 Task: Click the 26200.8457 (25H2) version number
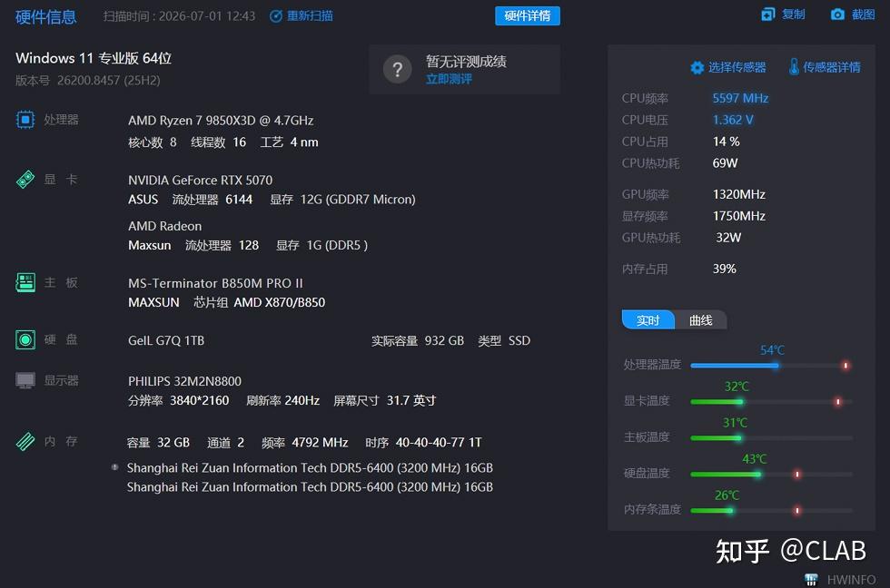tap(108, 81)
